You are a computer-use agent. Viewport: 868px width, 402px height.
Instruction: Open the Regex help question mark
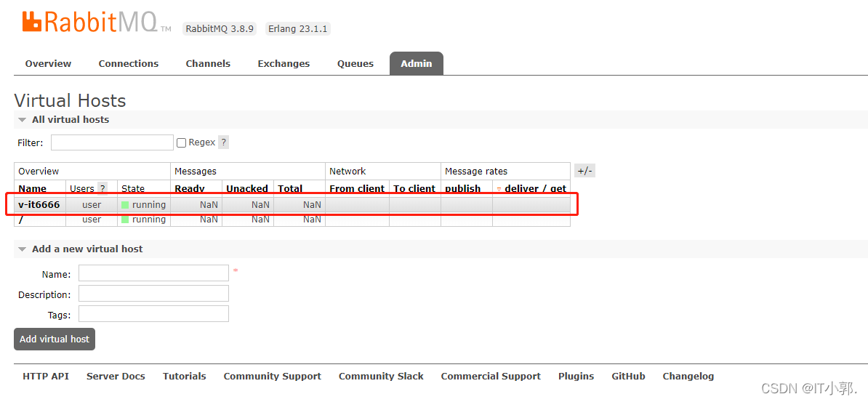223,142
